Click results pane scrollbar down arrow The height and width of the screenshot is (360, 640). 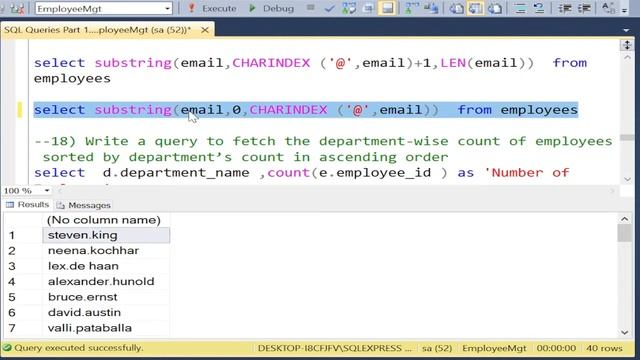coord(624,332)
